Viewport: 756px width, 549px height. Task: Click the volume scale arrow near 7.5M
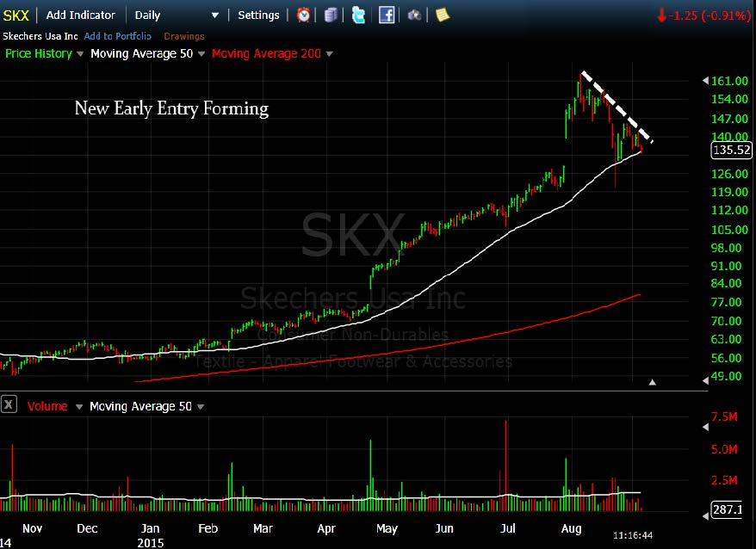[x=705, y=427]
